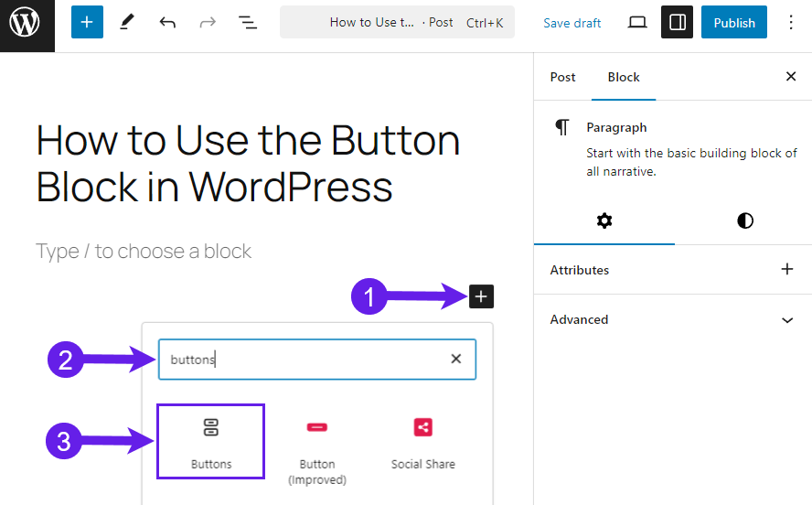Screen dimensions: 812x505
Task: Switch to the Block tab
Action: (624, 77)
